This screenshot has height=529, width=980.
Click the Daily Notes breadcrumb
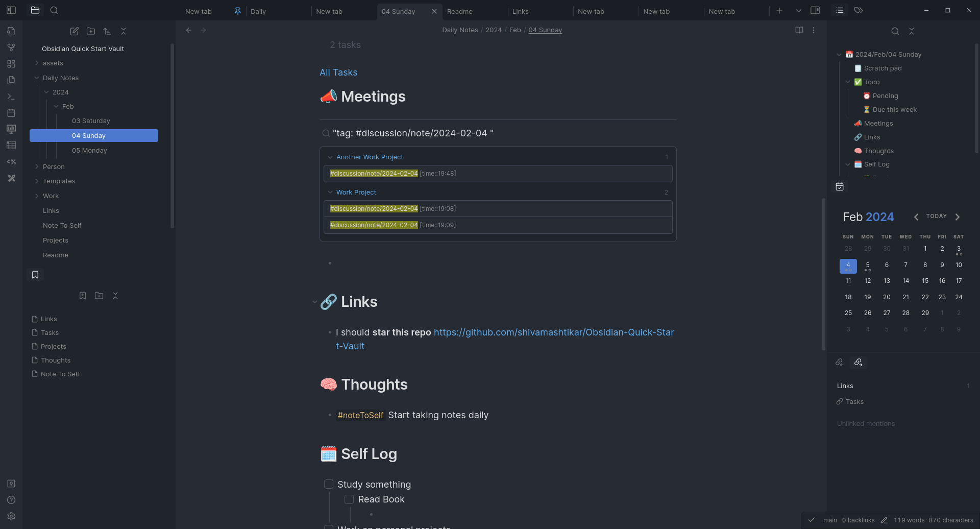tap(460, 30)
